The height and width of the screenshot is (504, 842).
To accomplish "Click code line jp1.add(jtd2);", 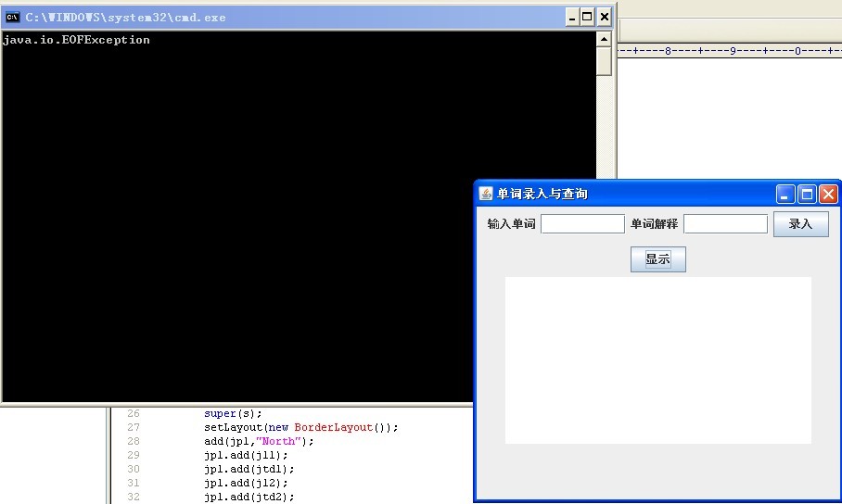I will pos(249,498).
